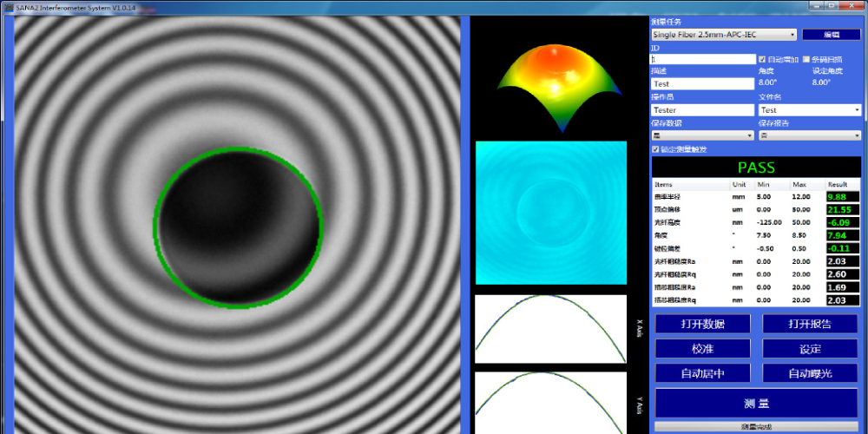The width and height of the screenshot is (868, 434).
Task: Click the description field containing Test
Action: (702, 84)
